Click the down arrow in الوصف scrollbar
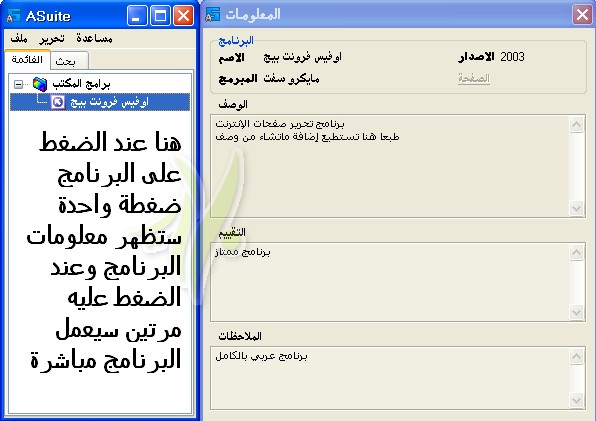596x421 pixels. tap(577, 208)
